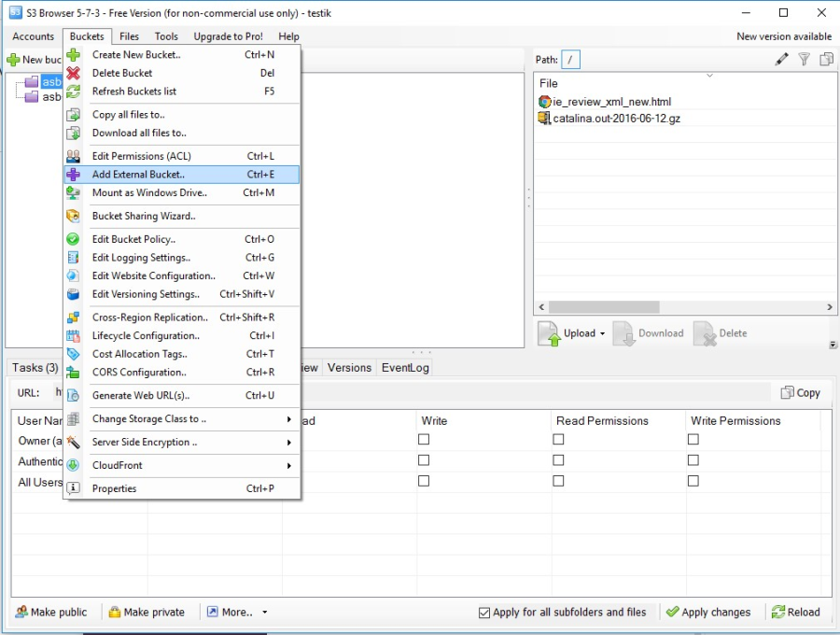This screenshot has height=635, width=840.
Task: Click the File column sort chevron
Action: (x=710, y=76)
